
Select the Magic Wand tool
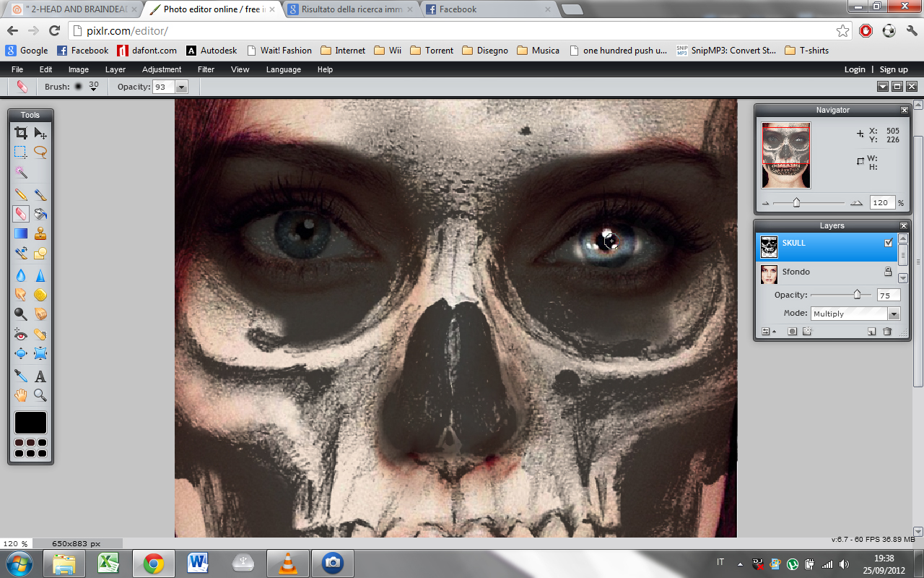pos(21,173)
